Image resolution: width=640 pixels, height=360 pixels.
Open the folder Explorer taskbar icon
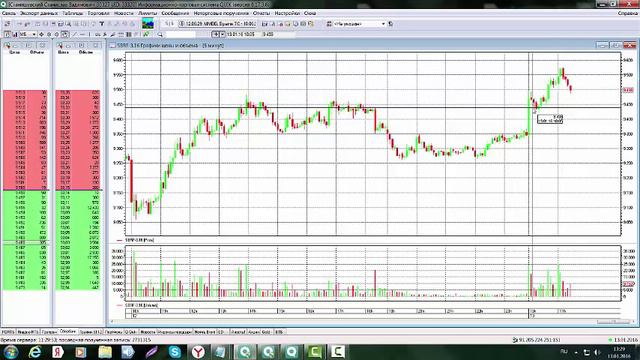tap(105, 352)
